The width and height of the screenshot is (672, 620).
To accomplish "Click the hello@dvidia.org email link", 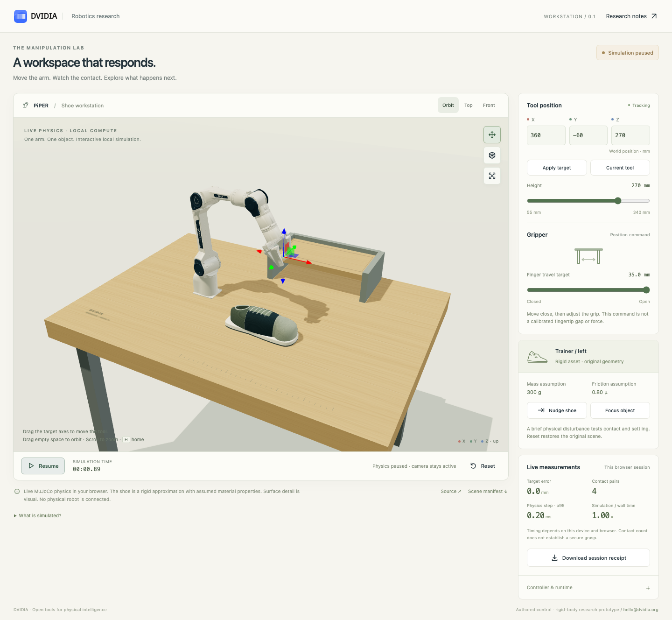I will [641, 610].
